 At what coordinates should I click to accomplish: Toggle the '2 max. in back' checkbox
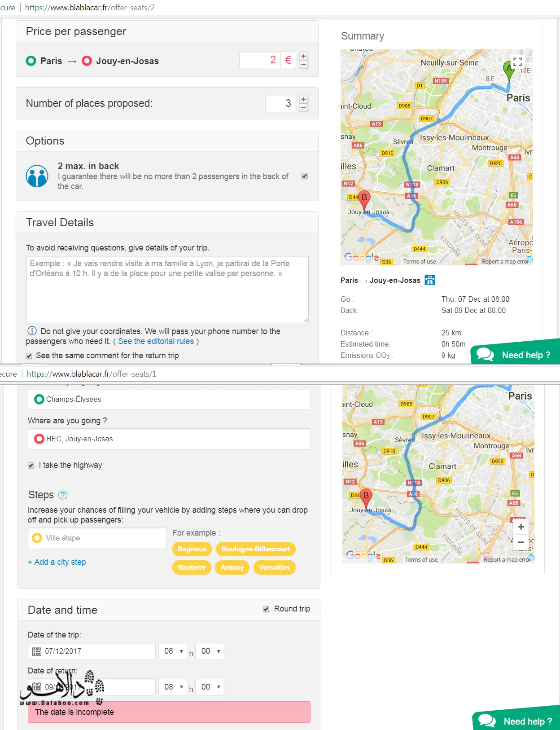305,176
